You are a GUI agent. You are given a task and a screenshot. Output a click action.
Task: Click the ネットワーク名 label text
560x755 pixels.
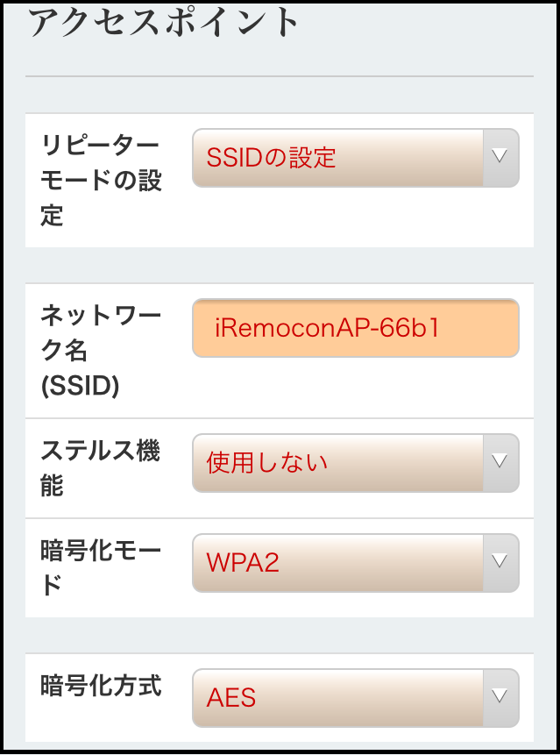101,333
